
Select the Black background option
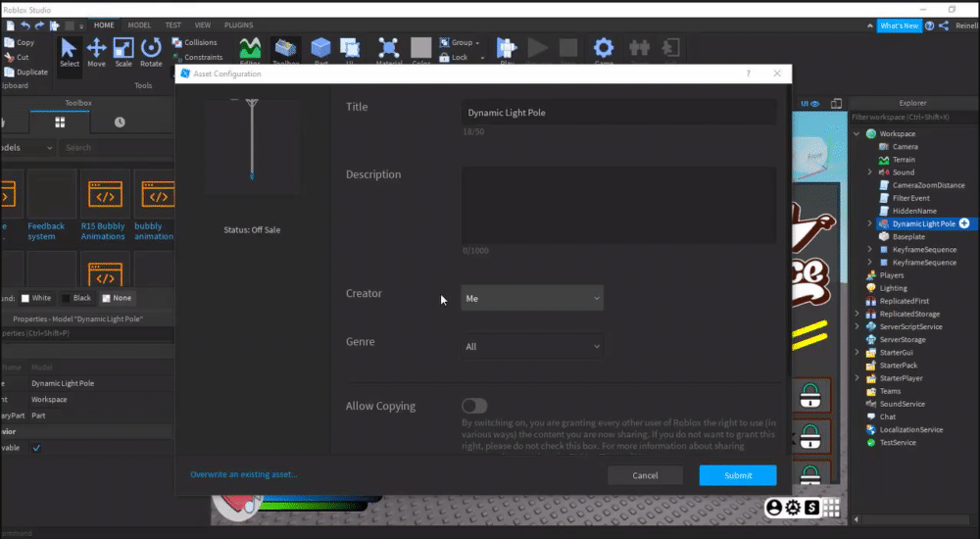pyautogui.click(x=76, y=298)
